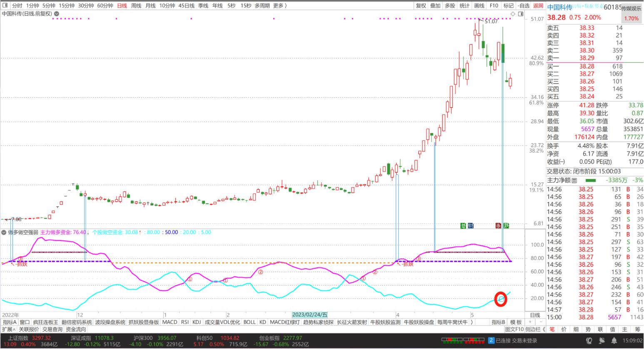
Task: Click the panel layout icon beside 分时
Action: pyautogui.click(x=5, y=5)
